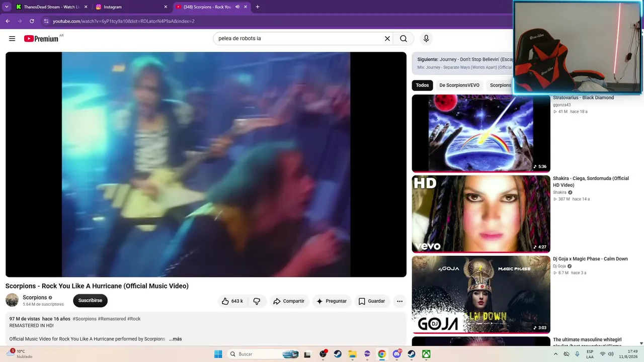Click the Compartir share button
Image resolution: width=644 pixels, height=362 pixels.
(x=289, y=301)
